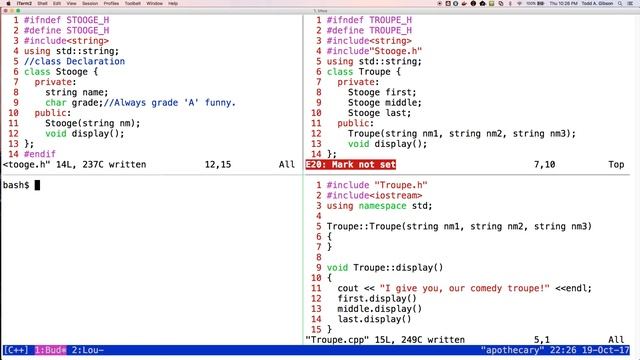The image size is (640, 360).
Task: Click 'first.display()' line
Action: click(x=377, y=298)
